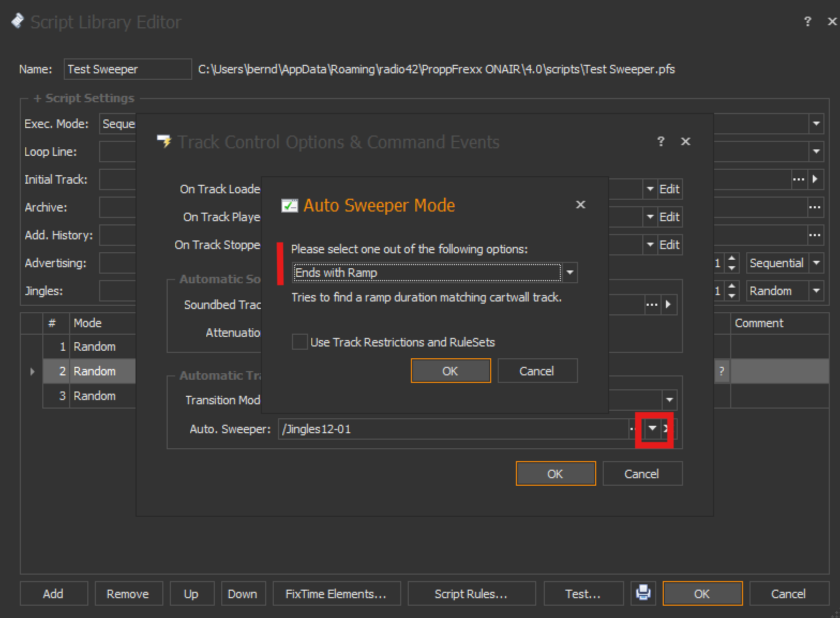The height and width of the screenshot is (618, 840).
Task: Click Edit for On Track Loaded
Action: point(669,189)
